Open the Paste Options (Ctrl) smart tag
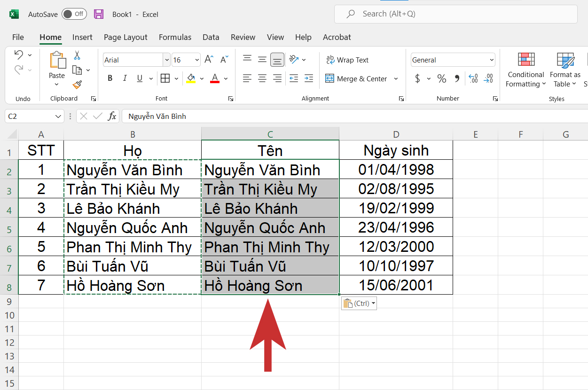Screen dimensions: 588x390 (359, 304)
